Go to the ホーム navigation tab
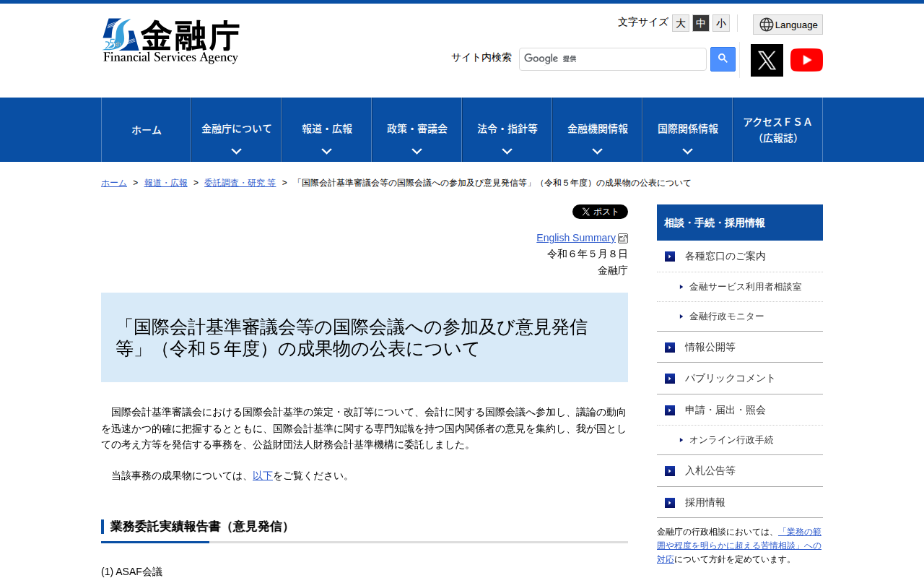 click(x=146, y=129)
